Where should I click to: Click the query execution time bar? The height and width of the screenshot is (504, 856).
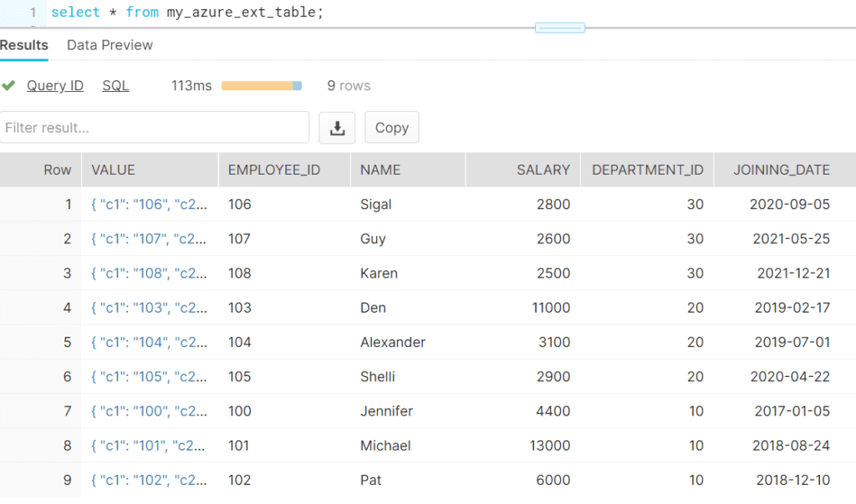click(x=262, y=86)
